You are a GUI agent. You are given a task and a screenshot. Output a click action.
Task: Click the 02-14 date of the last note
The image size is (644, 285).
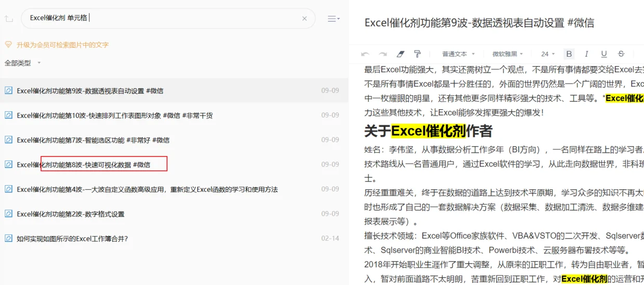click(x=330, y=238)
